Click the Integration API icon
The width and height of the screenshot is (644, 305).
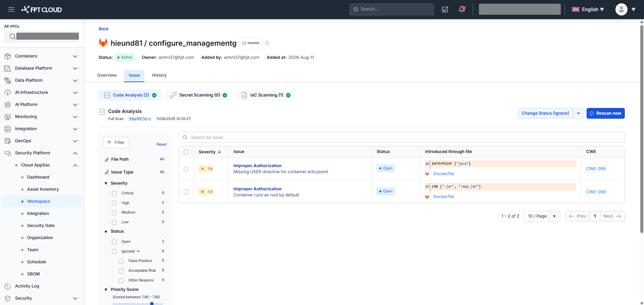pyautogui.click(x=8, y=129)
